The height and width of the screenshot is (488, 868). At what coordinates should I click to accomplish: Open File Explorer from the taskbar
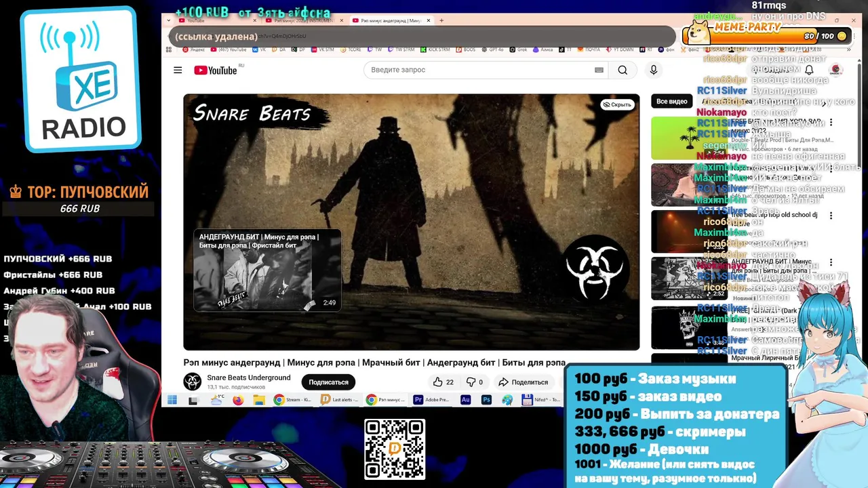pos(259,401)
